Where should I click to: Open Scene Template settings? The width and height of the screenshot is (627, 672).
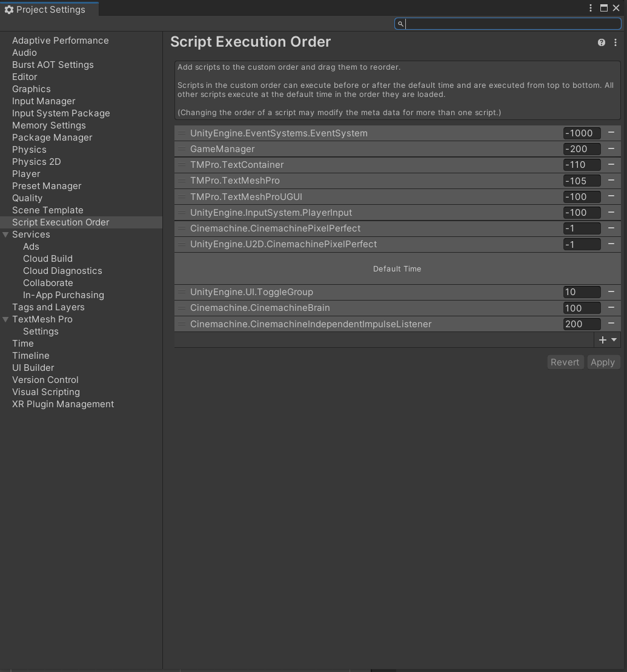[48, 210]
